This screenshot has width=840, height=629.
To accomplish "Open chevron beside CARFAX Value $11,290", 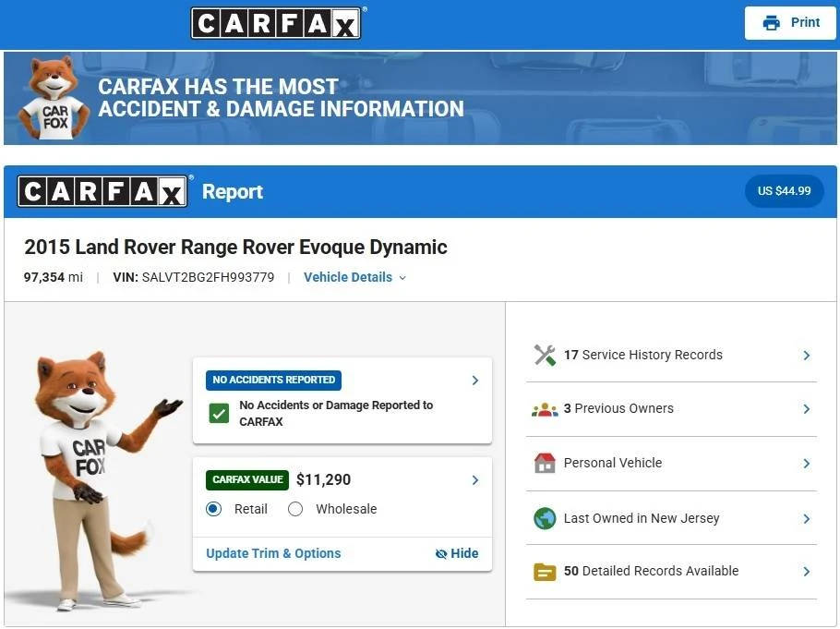I will (475, 480).
